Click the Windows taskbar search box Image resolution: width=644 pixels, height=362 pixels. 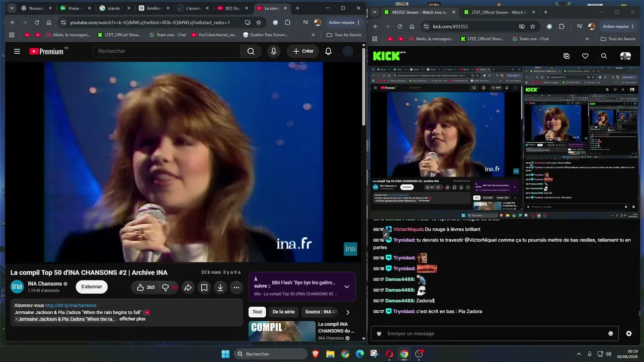(x=271, y=354)
